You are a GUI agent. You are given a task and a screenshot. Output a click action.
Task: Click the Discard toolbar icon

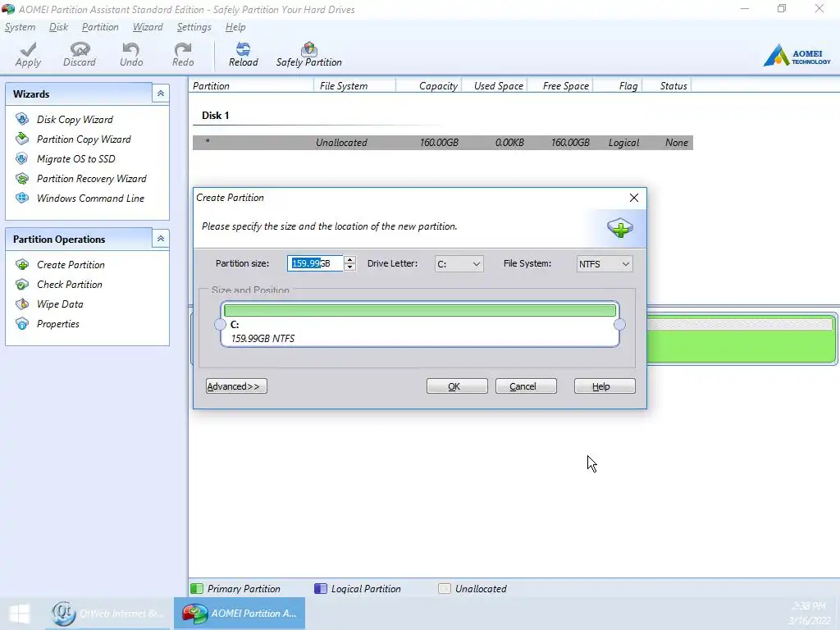click(x=80, y=49)
